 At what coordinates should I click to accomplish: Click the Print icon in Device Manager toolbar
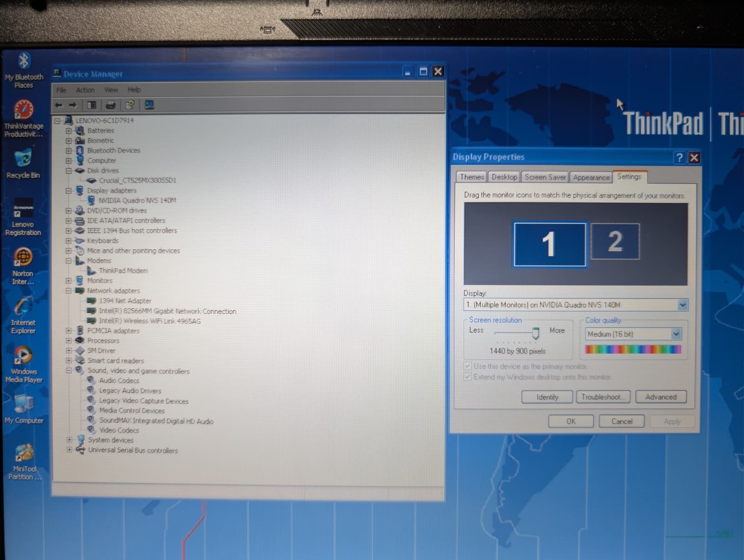111,105
